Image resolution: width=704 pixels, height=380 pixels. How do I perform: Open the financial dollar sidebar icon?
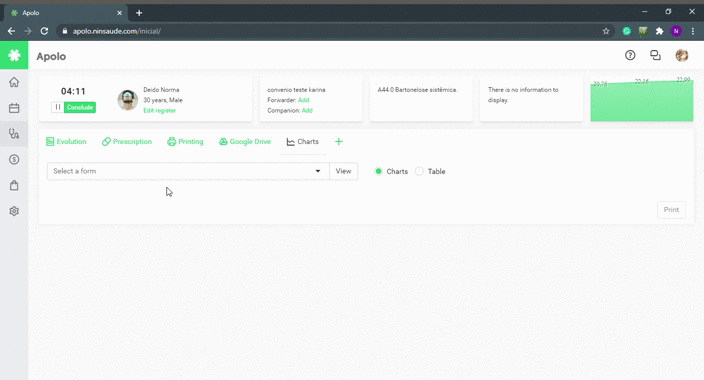(14, 159)
